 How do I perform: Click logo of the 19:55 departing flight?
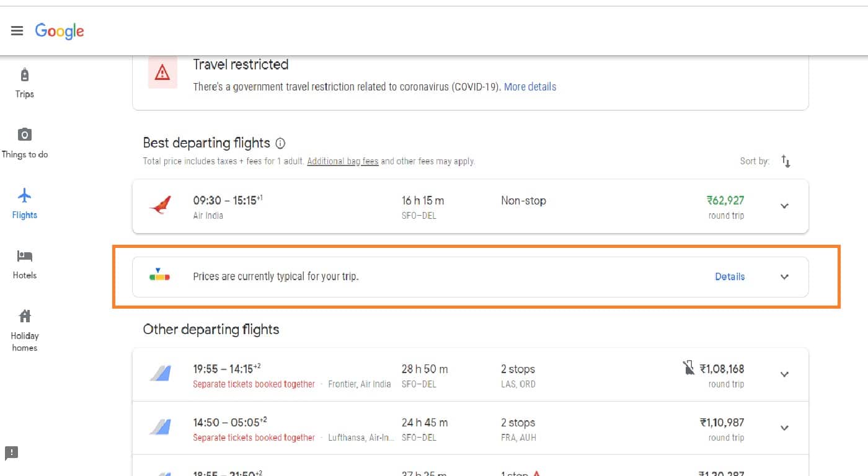click(x=160, y=374)
